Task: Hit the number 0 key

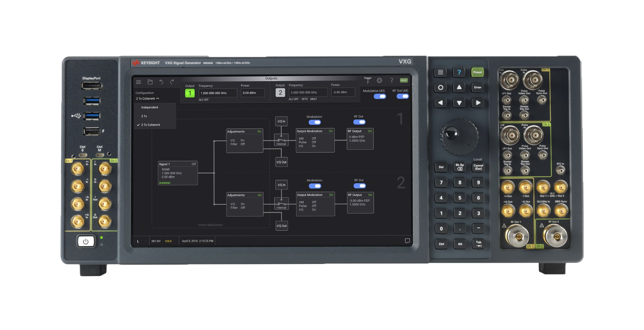Action: (x=441, y=229)
